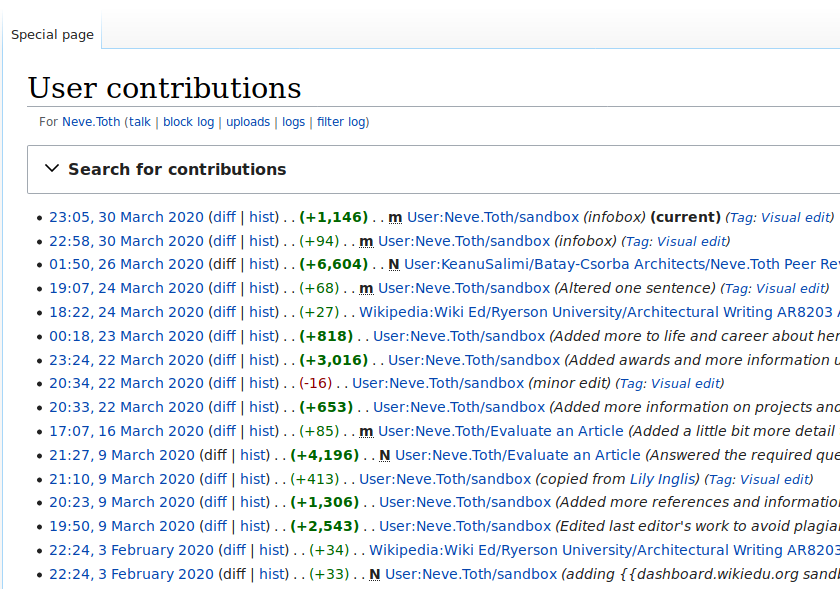Screen dimensions: 840x589
Task: Open the 17:07, 16 March 2020 revision
Action: tap(126, 431)
